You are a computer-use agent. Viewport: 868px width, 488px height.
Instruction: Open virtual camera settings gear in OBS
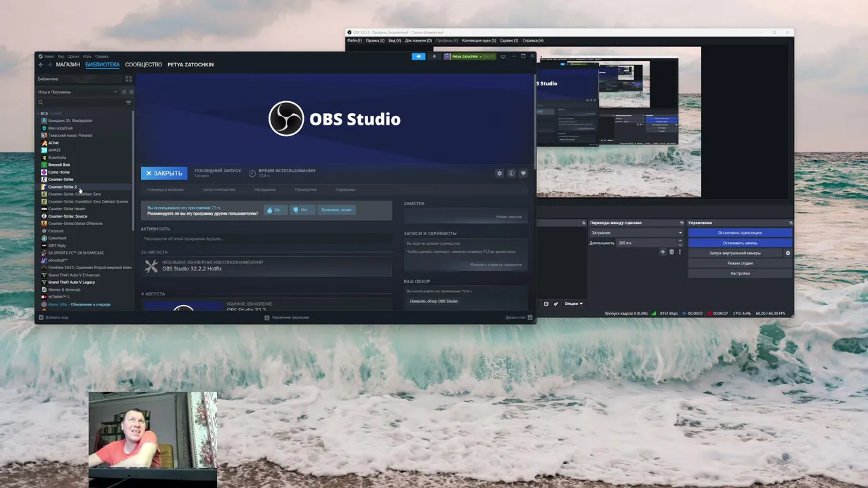click(x=787, y=253)
